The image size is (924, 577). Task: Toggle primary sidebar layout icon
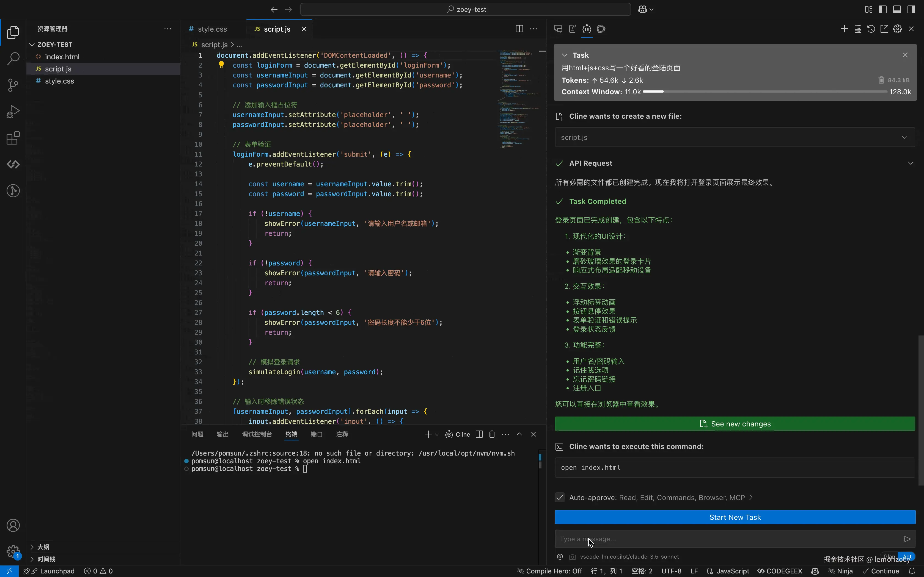[x=883, y=10]
